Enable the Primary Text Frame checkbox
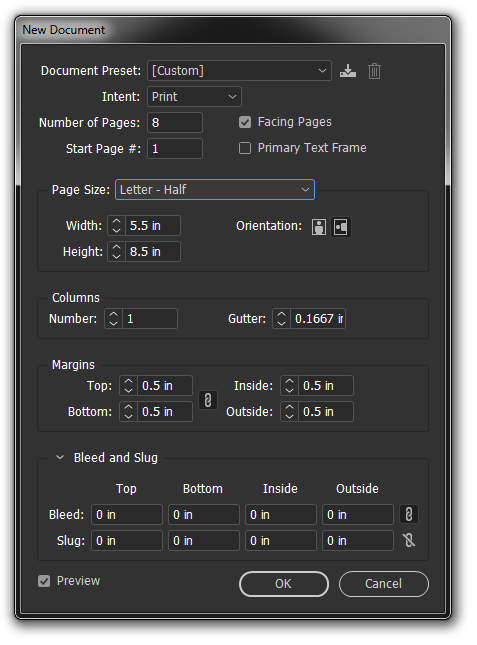 click(245, 148)
